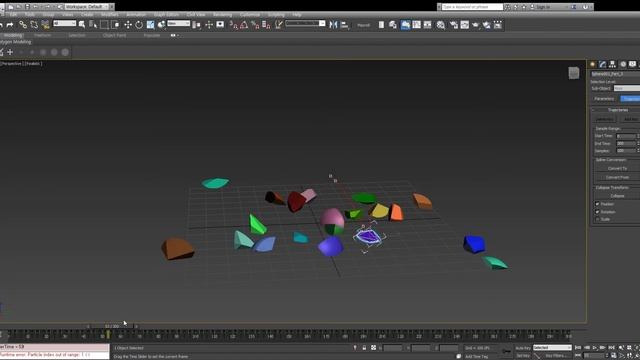Screen dimensions: 640x360
Task: Click the Redo arrow in main toolbar
Action: point(10,25)
